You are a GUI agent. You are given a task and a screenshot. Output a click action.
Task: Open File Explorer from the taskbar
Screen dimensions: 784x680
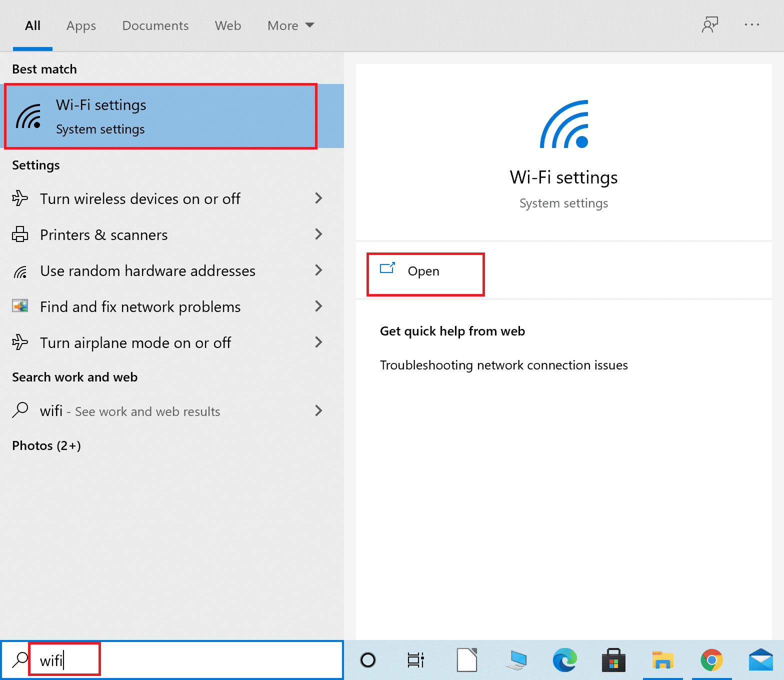coord(662,660)
